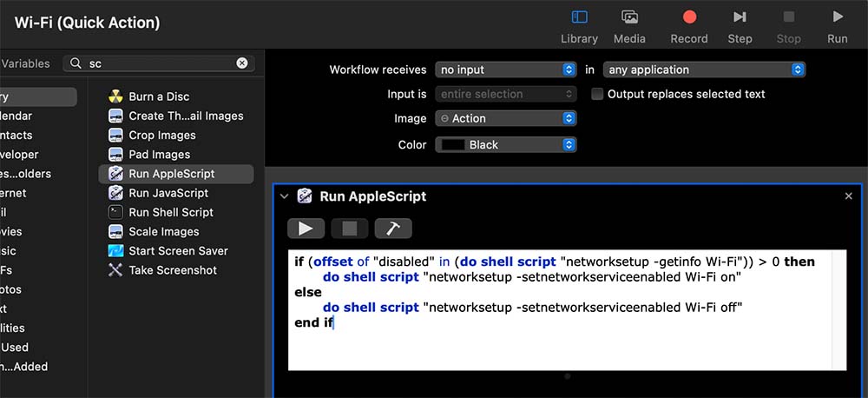Viewport: 868px width, 398px height.
Task: Click the 'Run AppleScript' action title
Action: (x=373, y=196)
